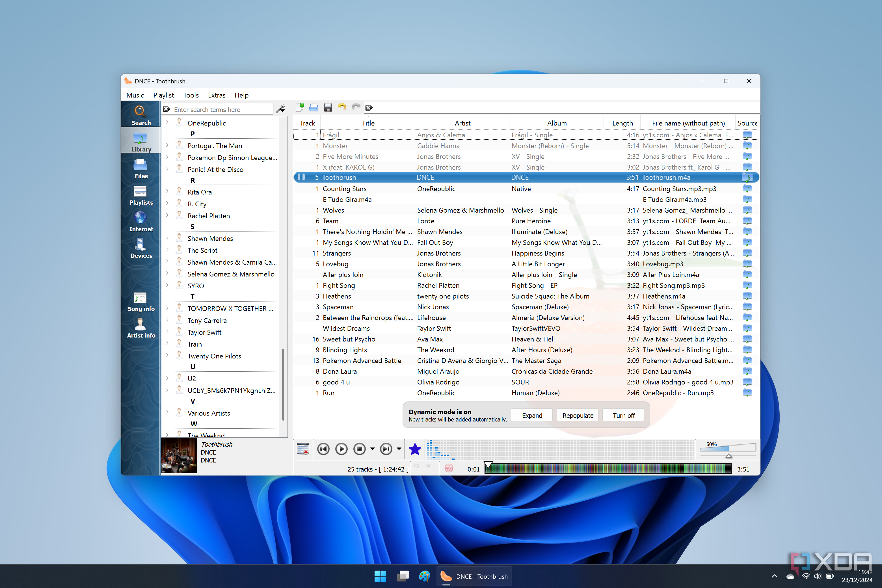Screen dimensions: 882x588
Task: Show the Song info tab
Action: click(x=140, y=302)
